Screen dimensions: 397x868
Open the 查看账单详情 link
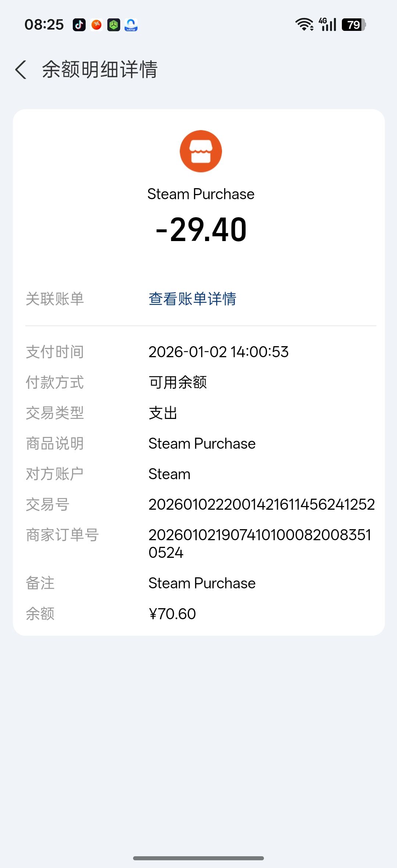click(192, 299)
